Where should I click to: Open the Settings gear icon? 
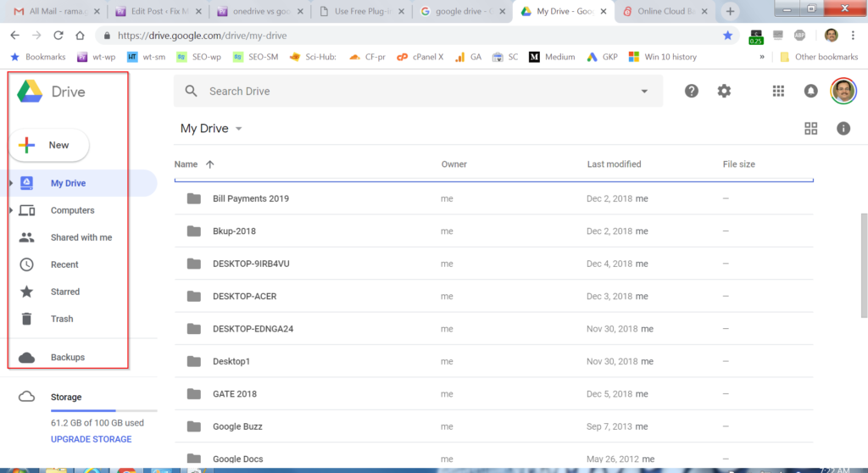(x=724, y=91)
